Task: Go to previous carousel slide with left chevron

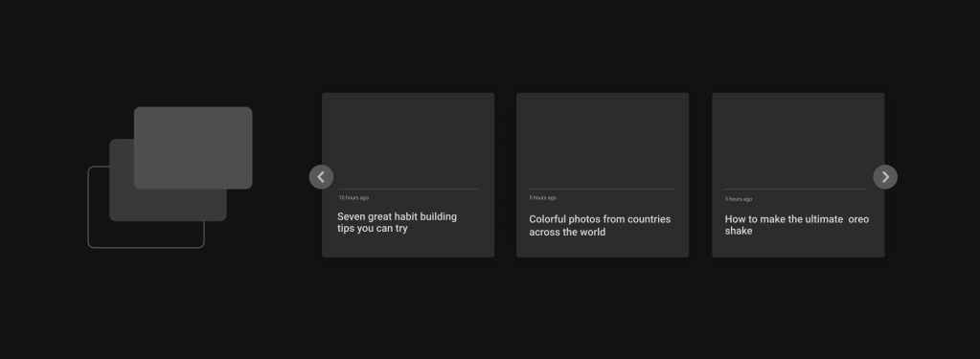Action: tap(321, 177)
